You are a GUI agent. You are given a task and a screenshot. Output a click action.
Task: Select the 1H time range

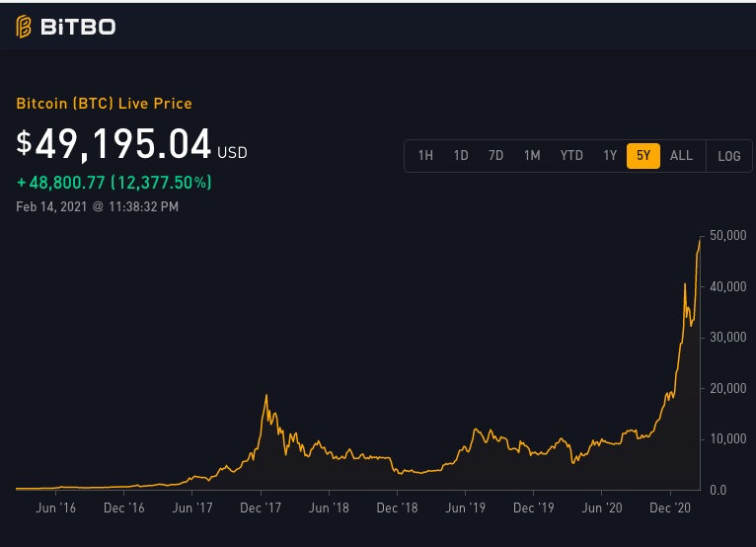pos(425,156)
